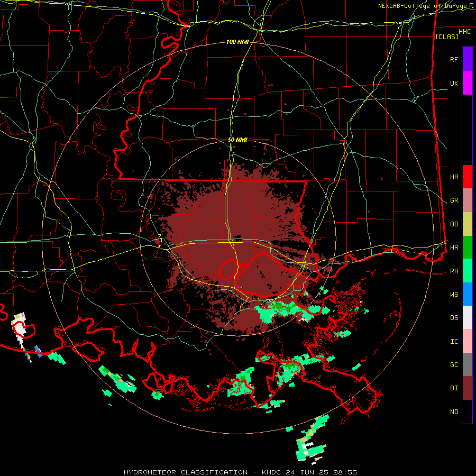The width and height of the screenshot is (476, 476).
Task: Click the IC light pink legend swatch
Action: pyautogui.click(x=467, y=341)
